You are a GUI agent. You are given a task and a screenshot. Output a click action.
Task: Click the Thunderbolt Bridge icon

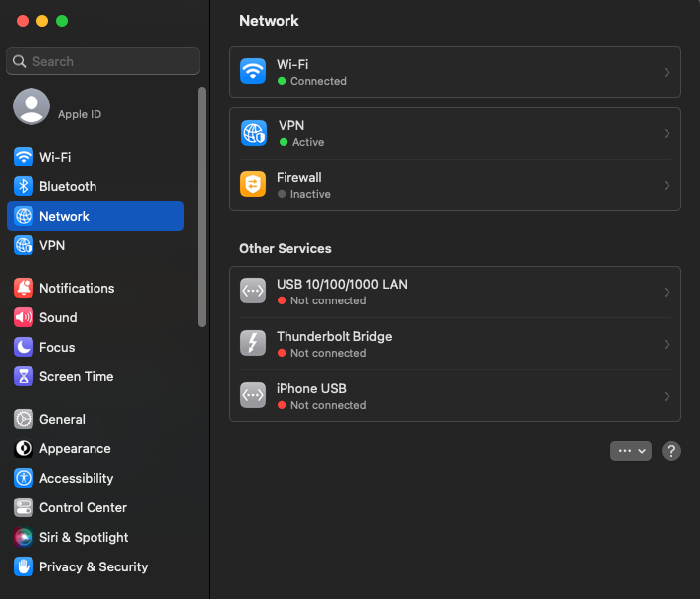pos(253,344)
